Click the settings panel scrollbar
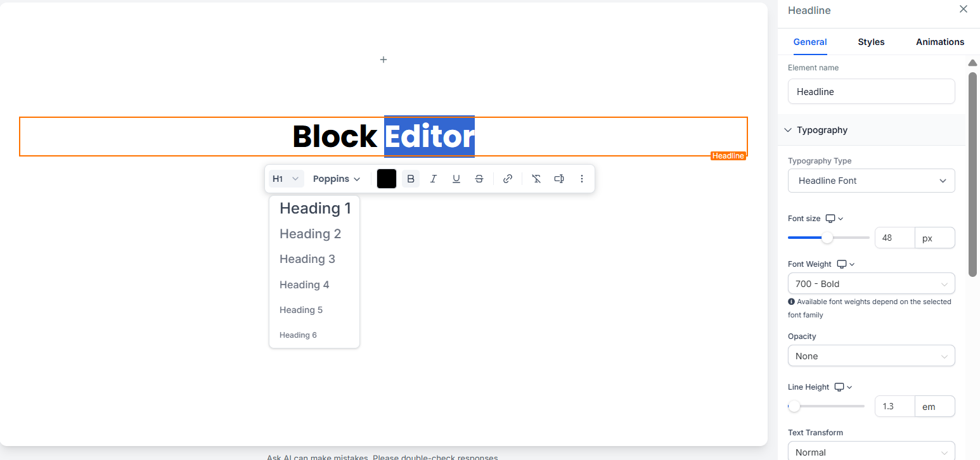Viewport: 980px width, 460px height. pyautogui.click(x=972, y=174)
